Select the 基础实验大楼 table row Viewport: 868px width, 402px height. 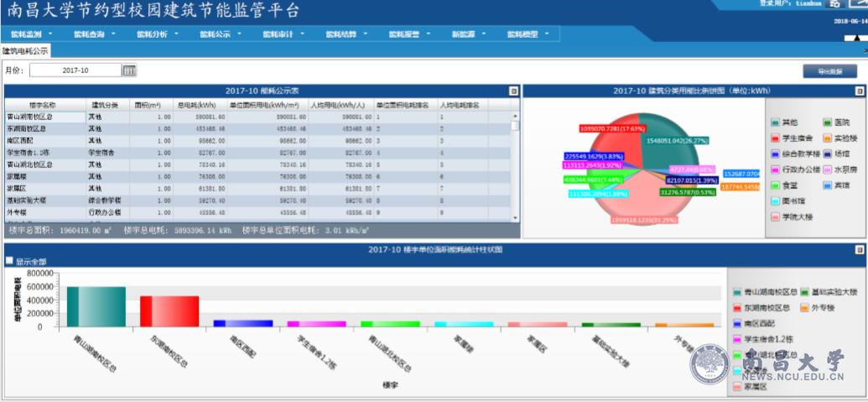(258, 201)
